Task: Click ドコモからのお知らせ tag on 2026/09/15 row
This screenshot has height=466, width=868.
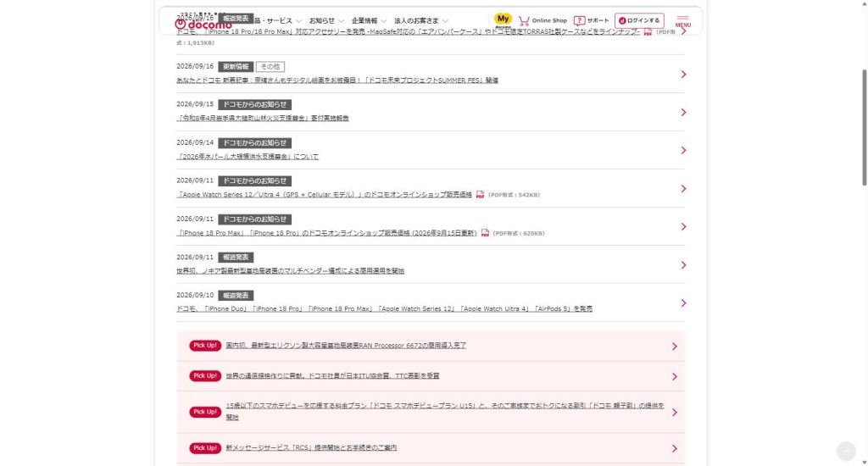Action: tap(254, 104)
